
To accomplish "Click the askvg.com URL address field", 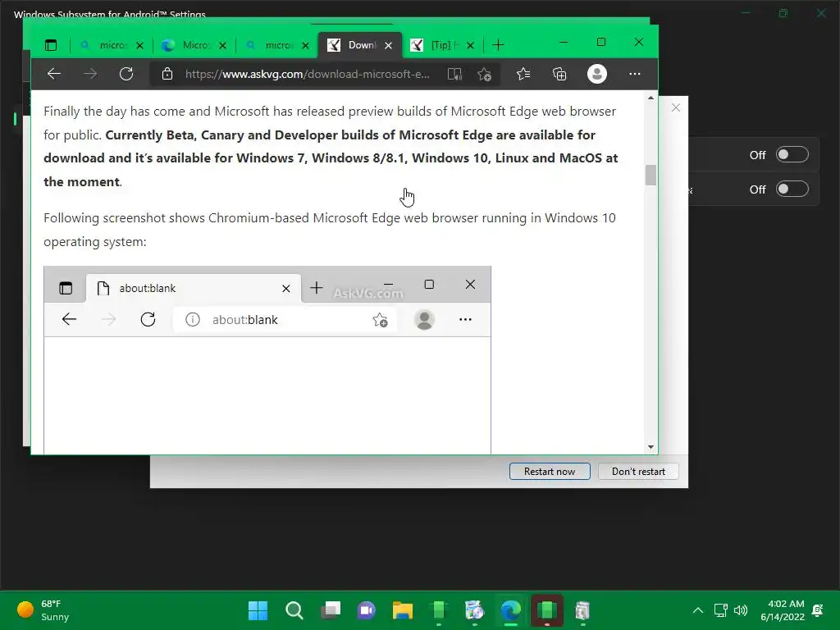I will coord(308,74).
